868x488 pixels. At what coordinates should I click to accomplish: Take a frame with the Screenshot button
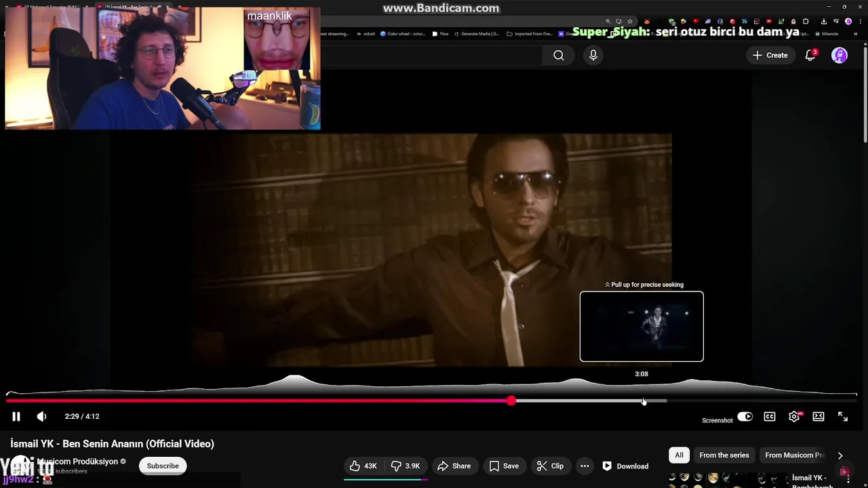pyautogui.click(x=717, y=420)
